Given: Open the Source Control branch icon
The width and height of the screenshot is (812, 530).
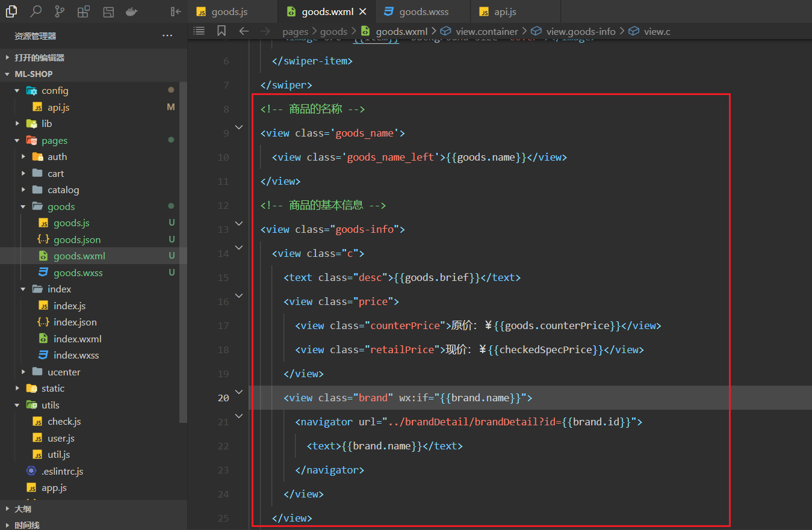Looking at the screenshot, I should (x=60, y=11).
